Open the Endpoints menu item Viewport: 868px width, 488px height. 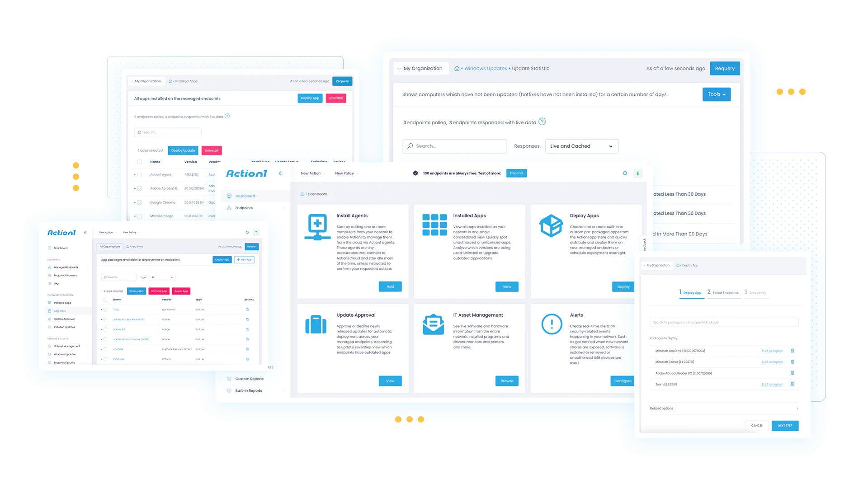coord(243,208)
